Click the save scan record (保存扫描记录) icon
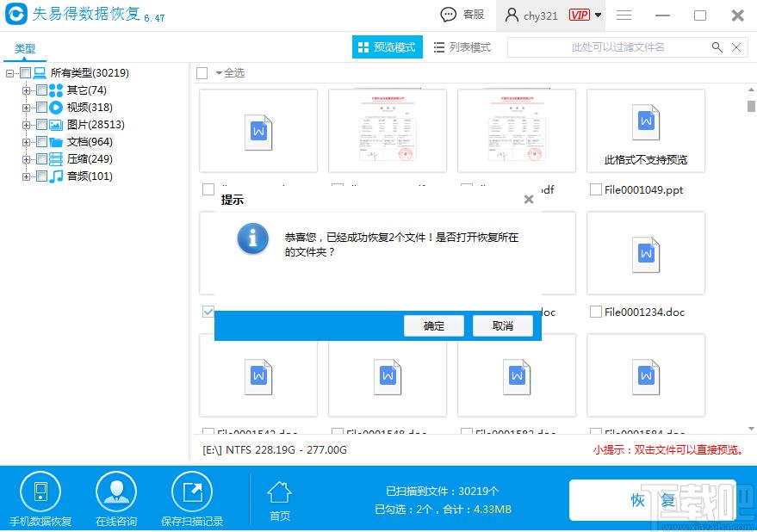Screen dimensions: 757x532 tap(191, 492)
